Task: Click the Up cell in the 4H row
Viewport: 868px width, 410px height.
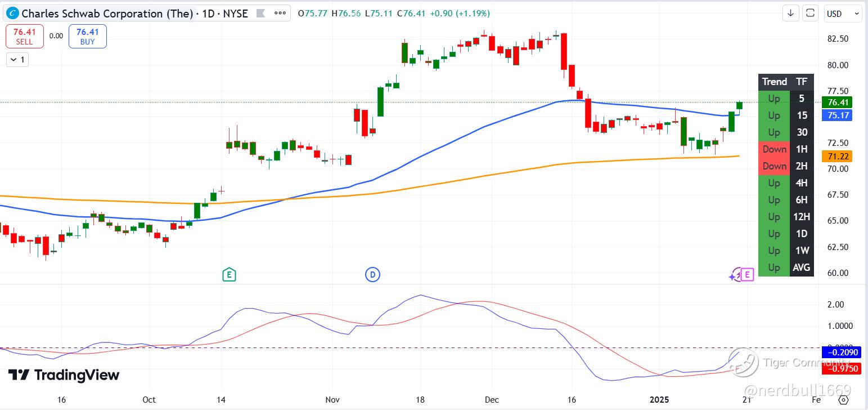Action: 774,183
